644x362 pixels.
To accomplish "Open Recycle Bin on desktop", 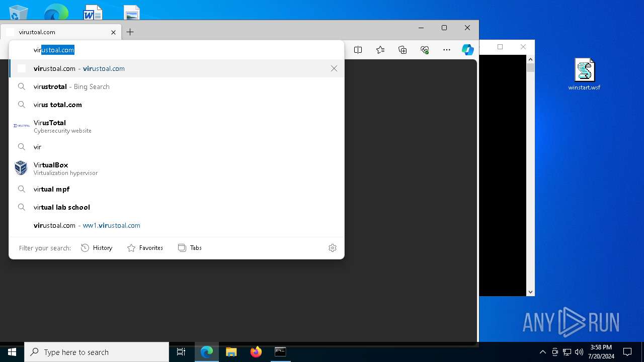I will point(19,12).
